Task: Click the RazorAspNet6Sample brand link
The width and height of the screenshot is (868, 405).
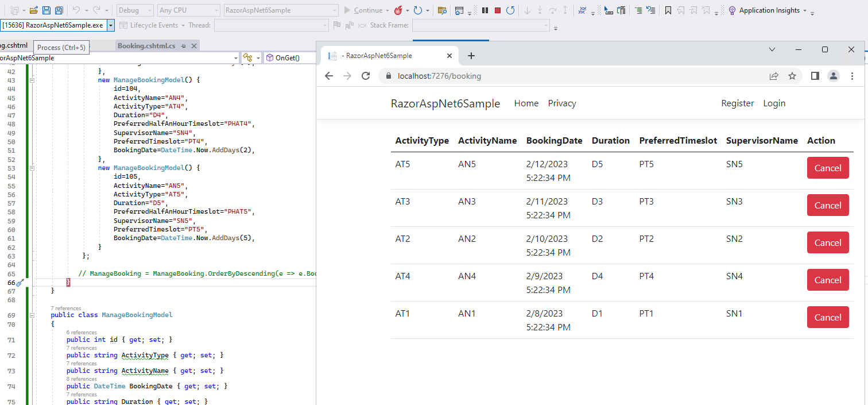Action: coord(445,103)
